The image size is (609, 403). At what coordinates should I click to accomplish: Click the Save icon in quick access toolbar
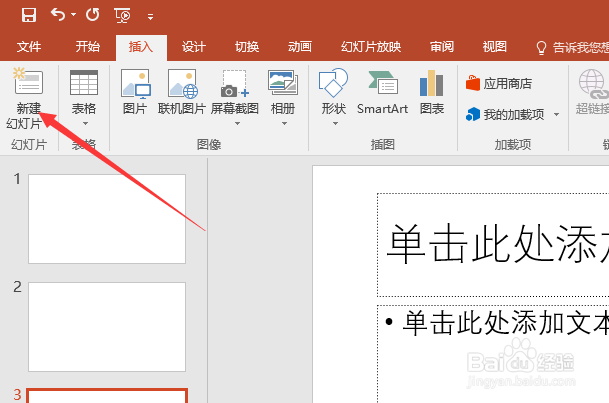pyautogui.click(x=29, y=16)
